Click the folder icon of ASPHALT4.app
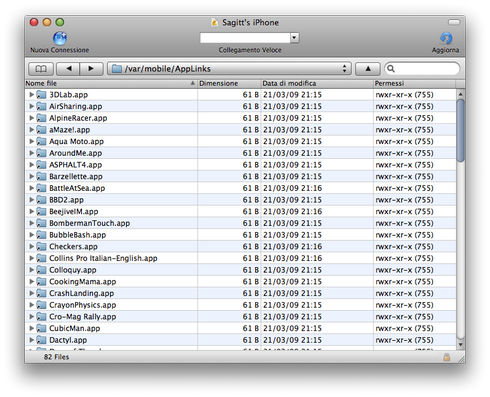490x397 pixels. pos(41,165)
